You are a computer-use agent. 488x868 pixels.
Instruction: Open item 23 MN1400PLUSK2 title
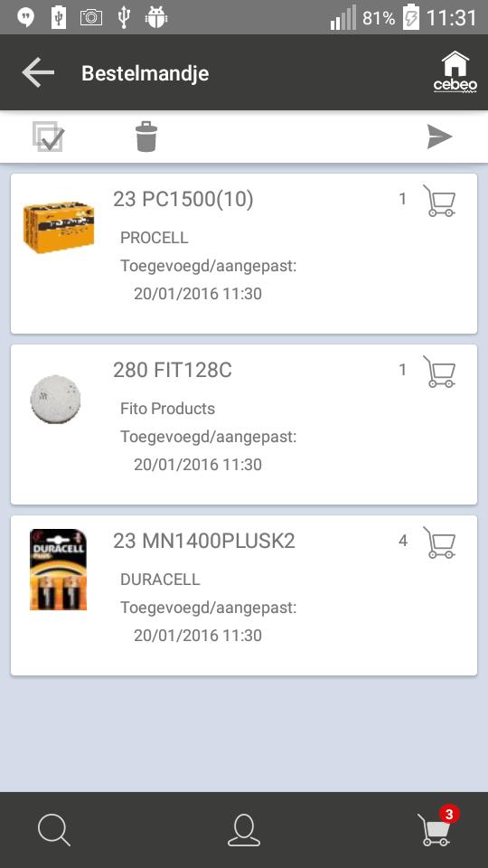coord(204,541)
